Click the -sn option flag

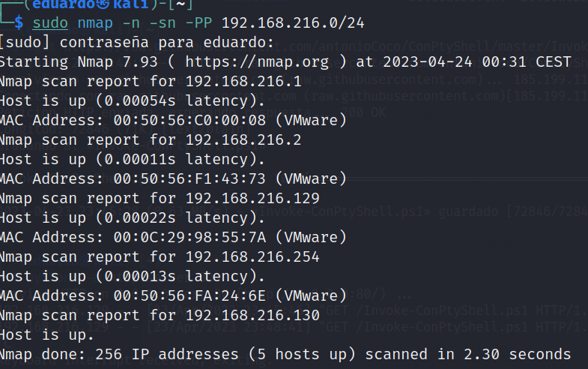(163, 23)
